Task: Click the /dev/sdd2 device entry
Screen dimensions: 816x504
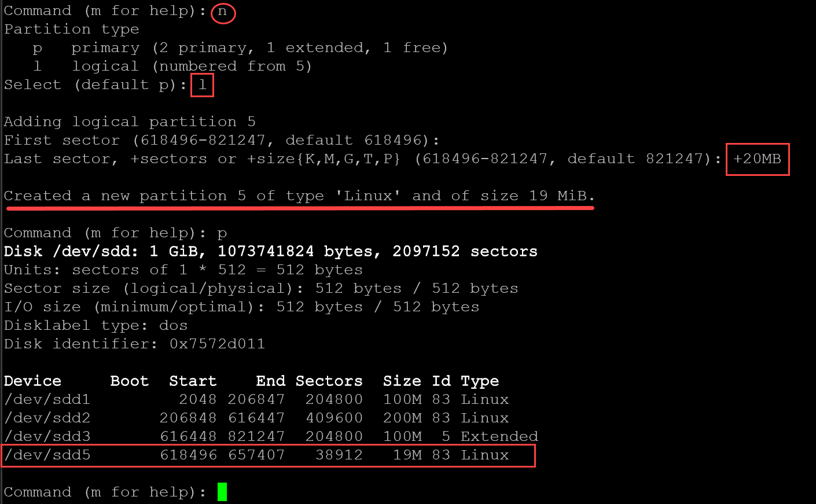Action: coord(47,418)
